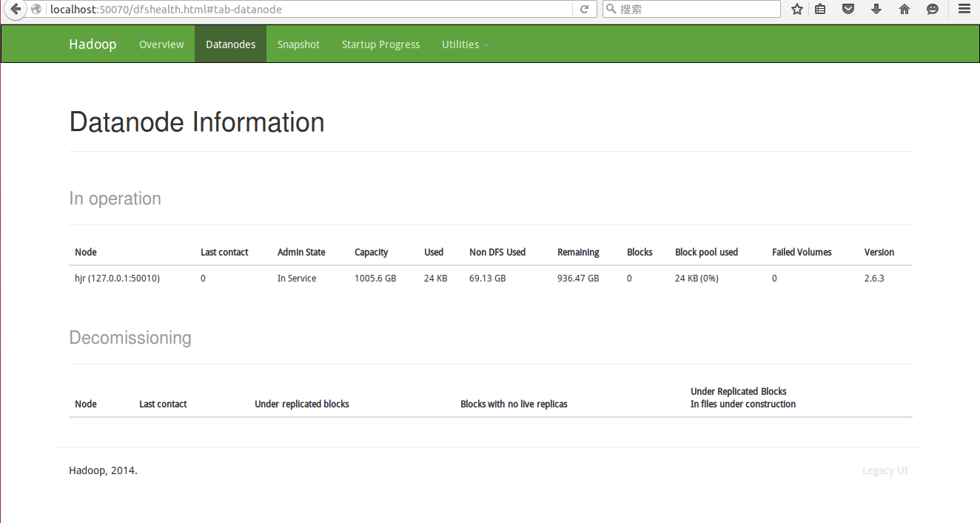Image resolution: width=980 pixels, height=523 pixels.
Task: Click the 'Non DFS Used' column header
Action: click(x=497, y=253)
